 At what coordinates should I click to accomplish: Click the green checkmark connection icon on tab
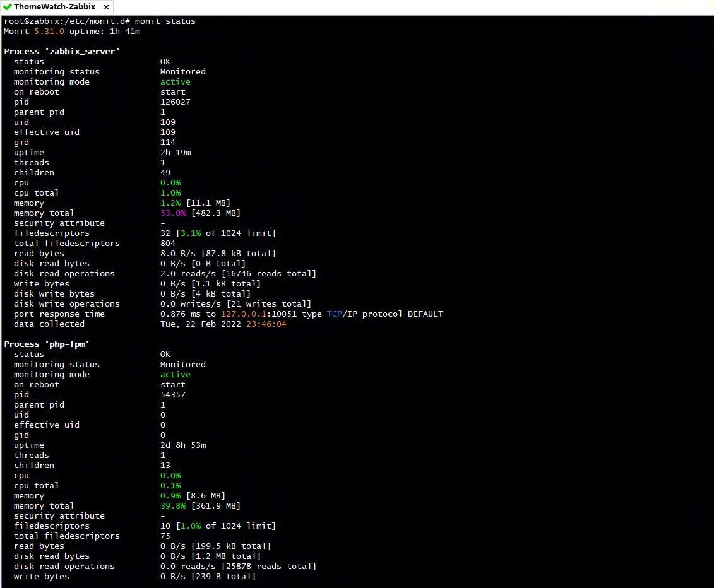pyautogui.click(x=8, y=7)
